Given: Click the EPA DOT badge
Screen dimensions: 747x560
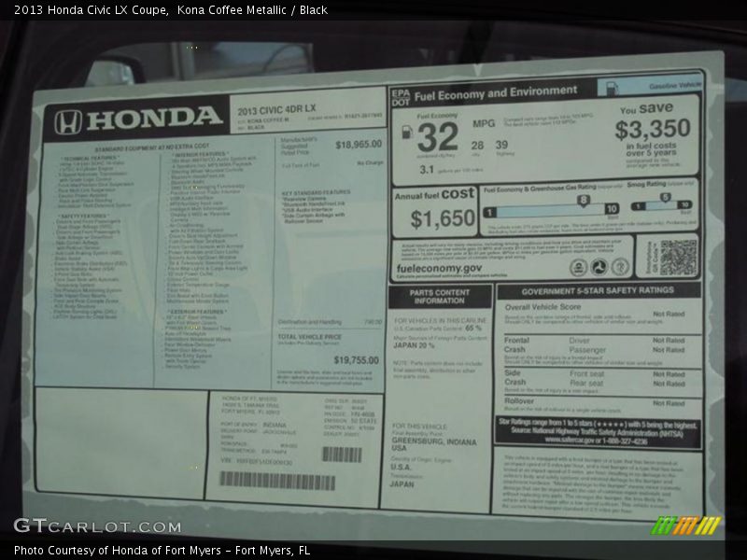Looking at the screenshot, I should click(401, 98).
